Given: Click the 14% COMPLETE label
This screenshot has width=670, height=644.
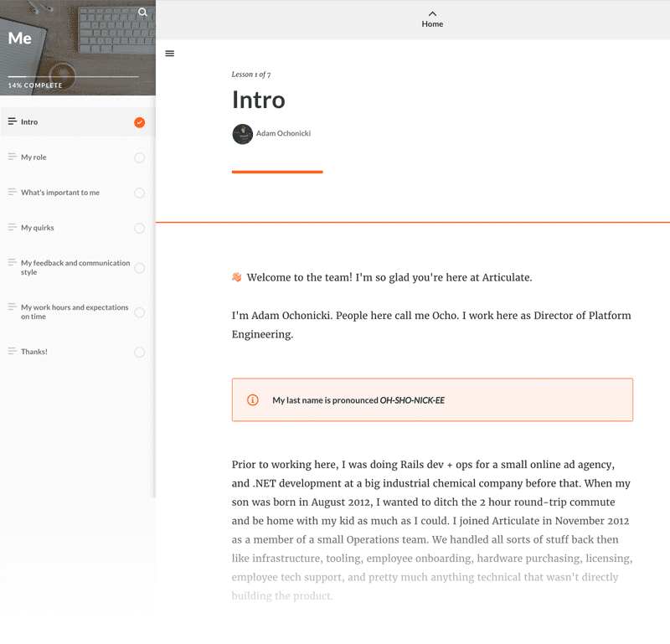Looking at the screenshot, I should click(x=35, y=85).
